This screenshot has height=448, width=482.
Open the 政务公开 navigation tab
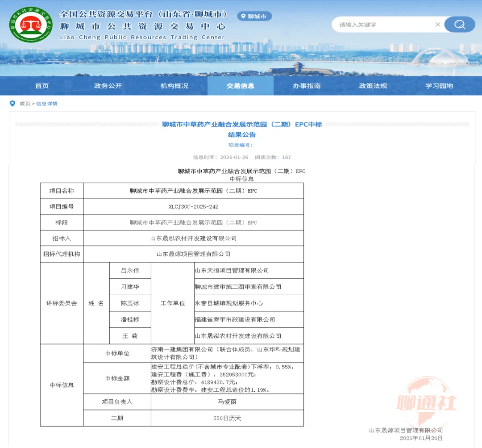[108, 86]
